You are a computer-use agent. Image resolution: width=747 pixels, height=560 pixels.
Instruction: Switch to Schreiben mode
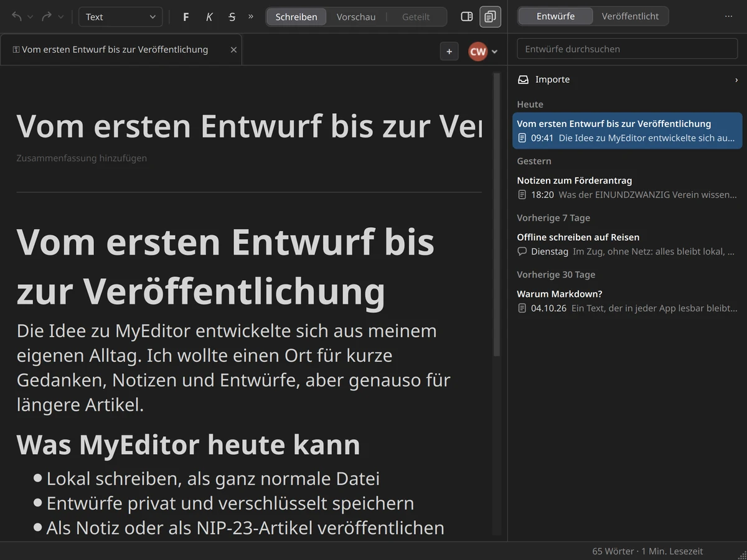coord(296,17)
